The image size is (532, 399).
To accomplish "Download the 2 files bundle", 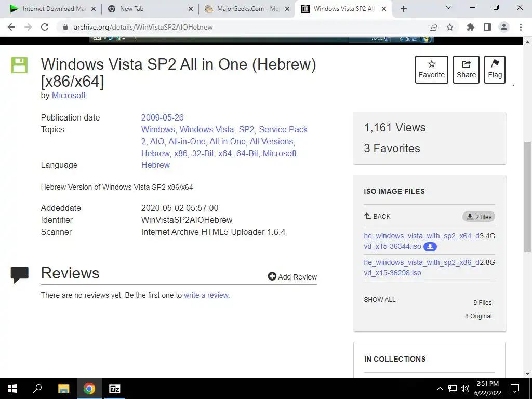I will (478, 217).
